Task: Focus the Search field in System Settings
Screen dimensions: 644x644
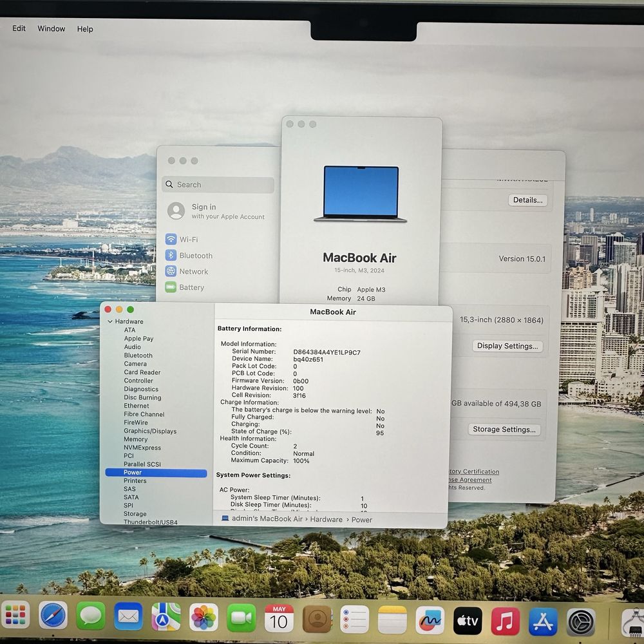Action: click(x=218, y=185)
